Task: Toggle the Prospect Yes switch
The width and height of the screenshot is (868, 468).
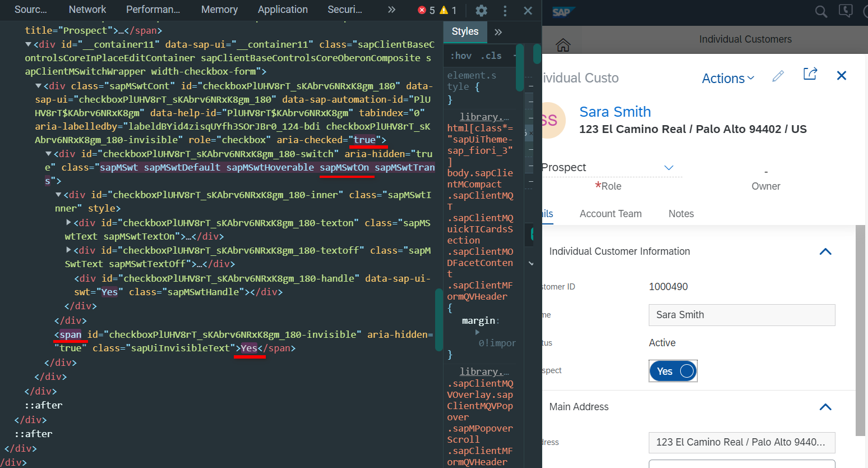Action: tap(673, 371)
